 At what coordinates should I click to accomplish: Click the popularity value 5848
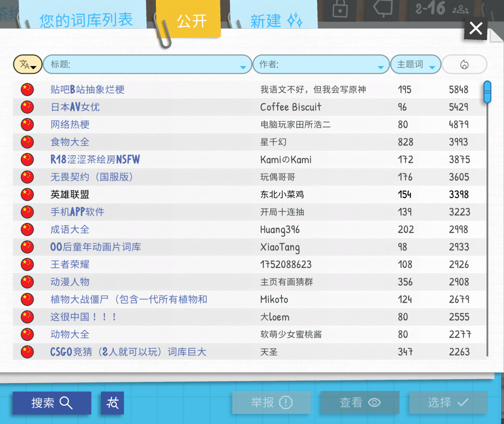459,89
